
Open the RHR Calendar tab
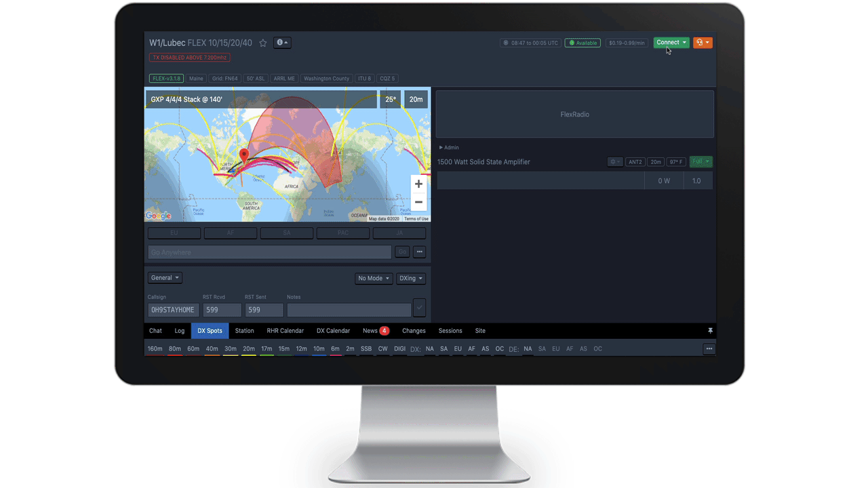click(x=285, y=331)
